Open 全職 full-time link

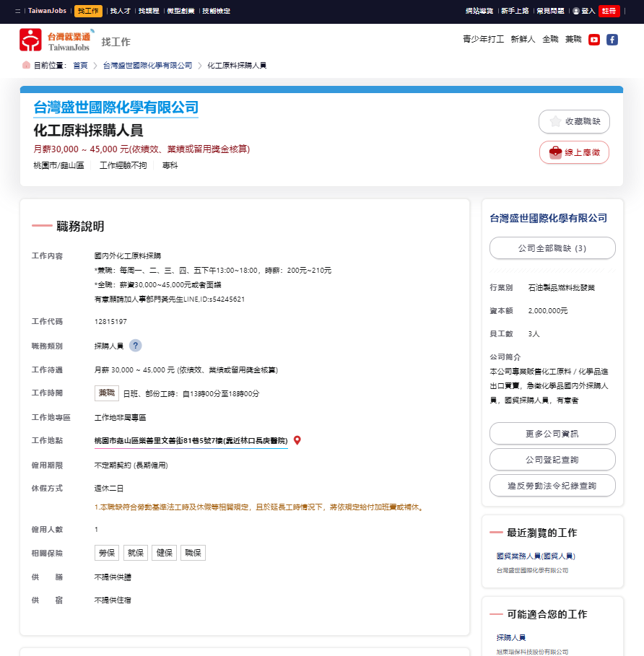[550, 39]
